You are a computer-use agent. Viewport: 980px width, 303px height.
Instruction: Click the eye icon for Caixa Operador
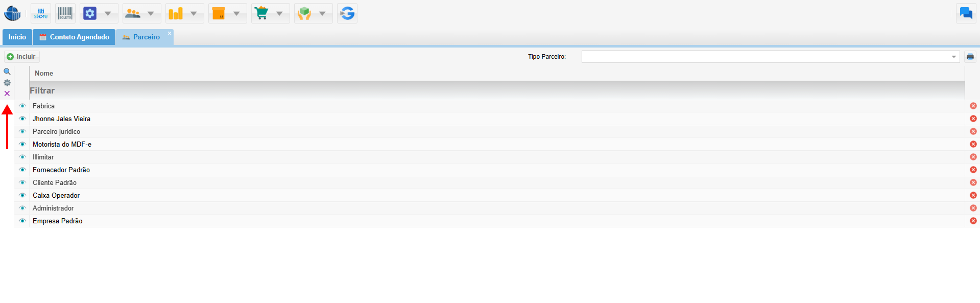(22, 195)
